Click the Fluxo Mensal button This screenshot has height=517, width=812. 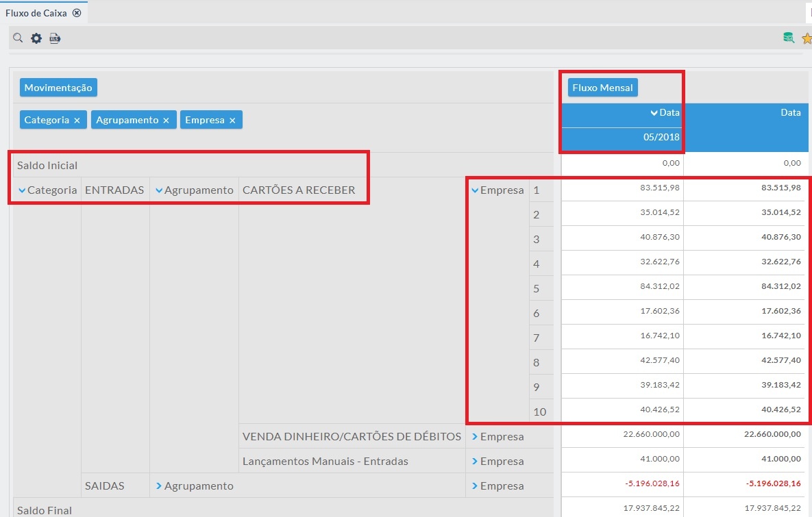click(603, 88)
